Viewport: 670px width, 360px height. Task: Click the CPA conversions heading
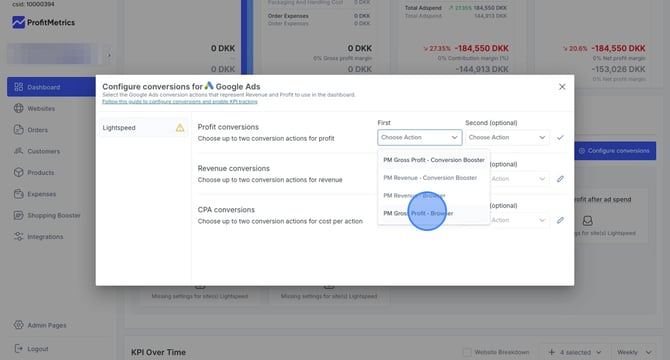(x=226, y=210)
